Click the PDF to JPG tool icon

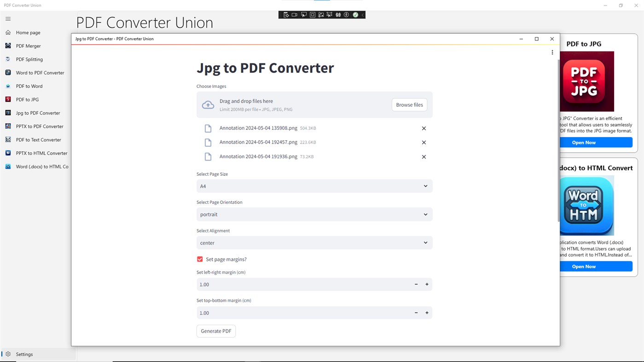(7, 99)
